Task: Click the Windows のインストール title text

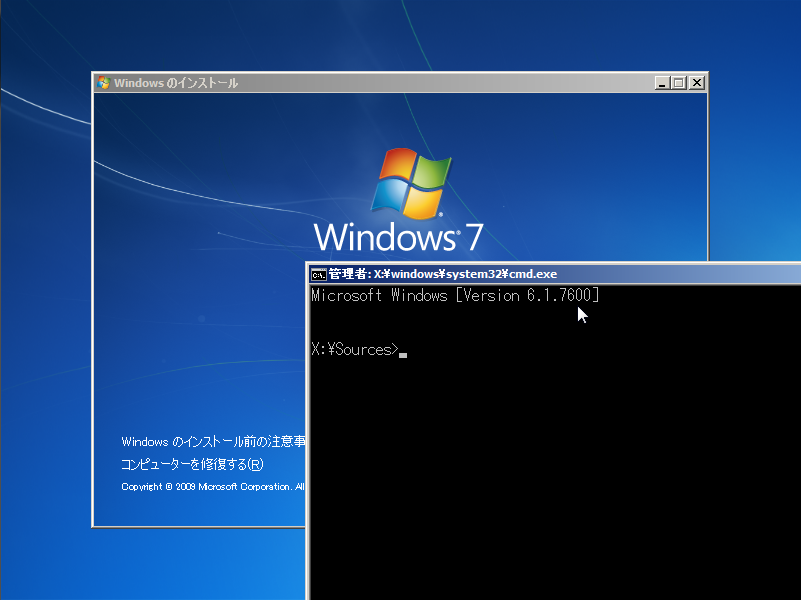Action: coord(176,83)
